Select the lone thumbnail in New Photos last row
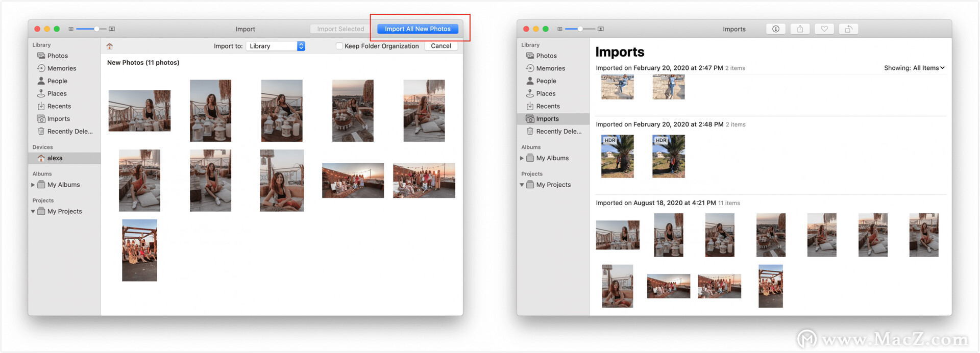Screen dimensions: 980x353 point(139,250)
